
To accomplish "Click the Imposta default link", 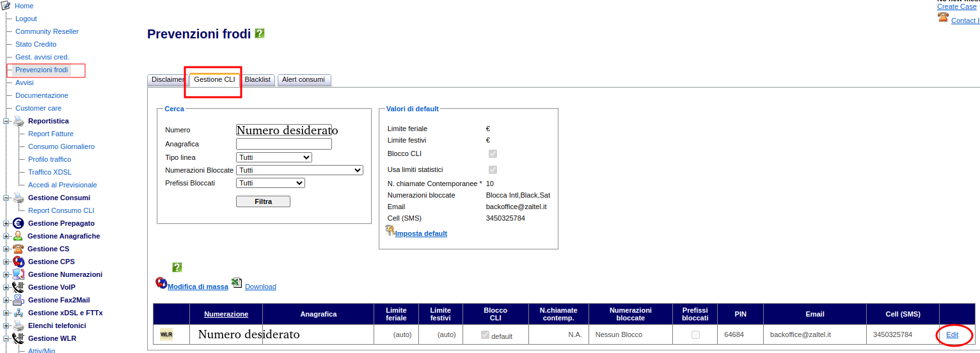I will click(x=421, y=233).
